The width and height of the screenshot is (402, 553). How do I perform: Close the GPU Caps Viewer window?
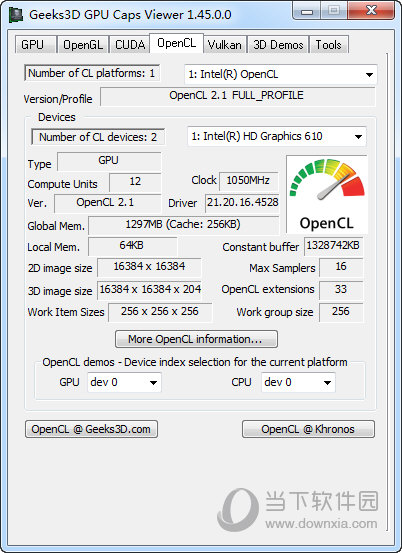point(371,11)
